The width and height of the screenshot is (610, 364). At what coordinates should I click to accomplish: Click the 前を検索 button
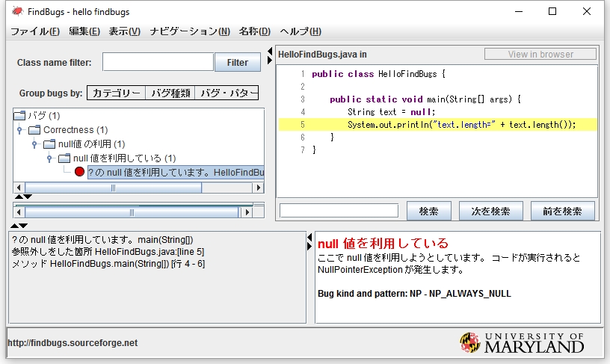[562, 212]
